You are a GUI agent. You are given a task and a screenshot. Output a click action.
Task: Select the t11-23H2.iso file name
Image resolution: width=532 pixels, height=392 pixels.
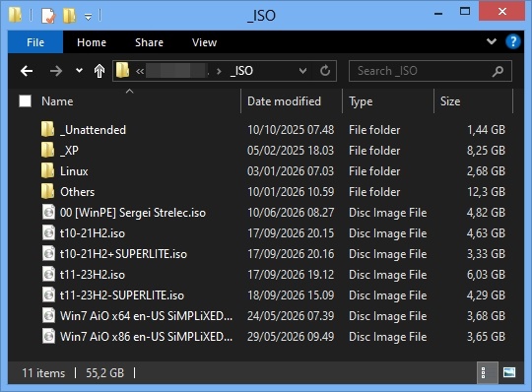93,275
